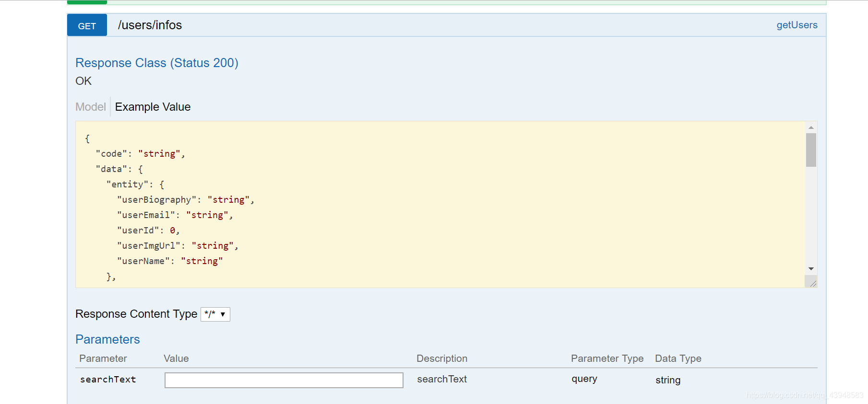
Task: Click the "userBiography" line in example
Action: point(186,200)
